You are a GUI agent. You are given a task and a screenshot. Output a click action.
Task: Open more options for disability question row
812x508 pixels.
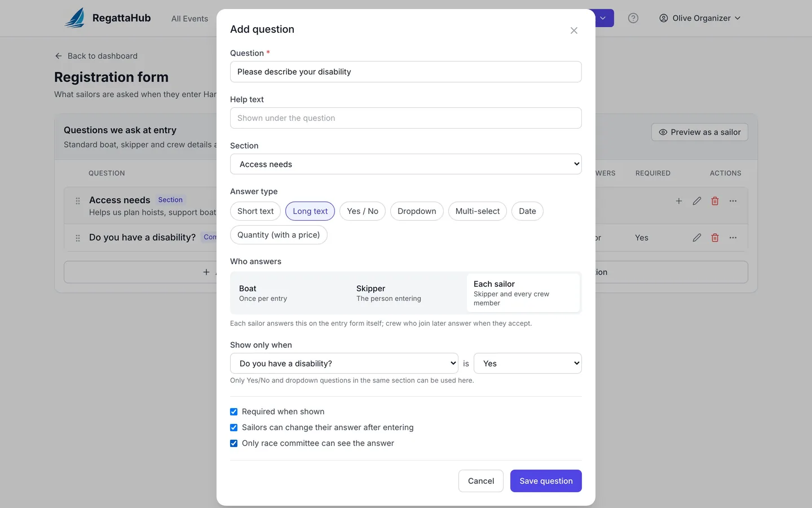[x=733, y=238]
